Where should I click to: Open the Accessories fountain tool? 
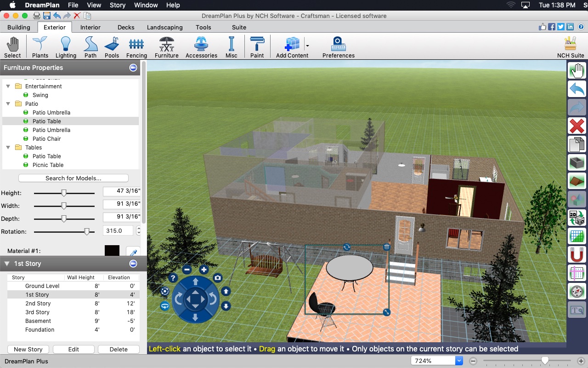(201, 47)
